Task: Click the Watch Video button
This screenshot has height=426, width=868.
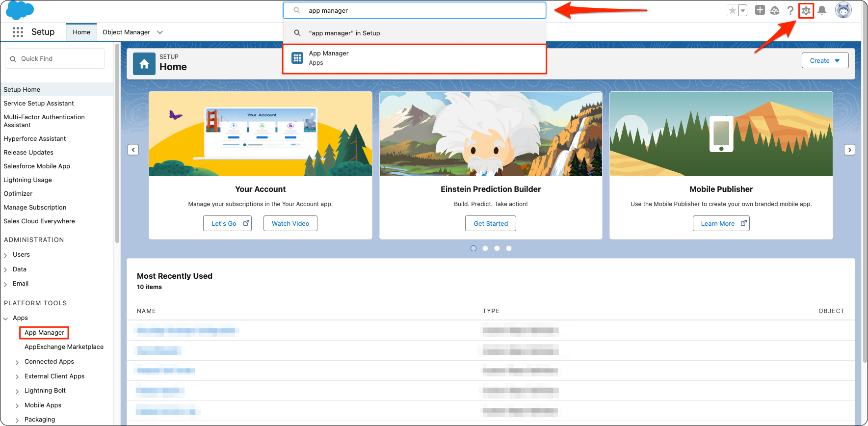Action: [x=290, y=223]
